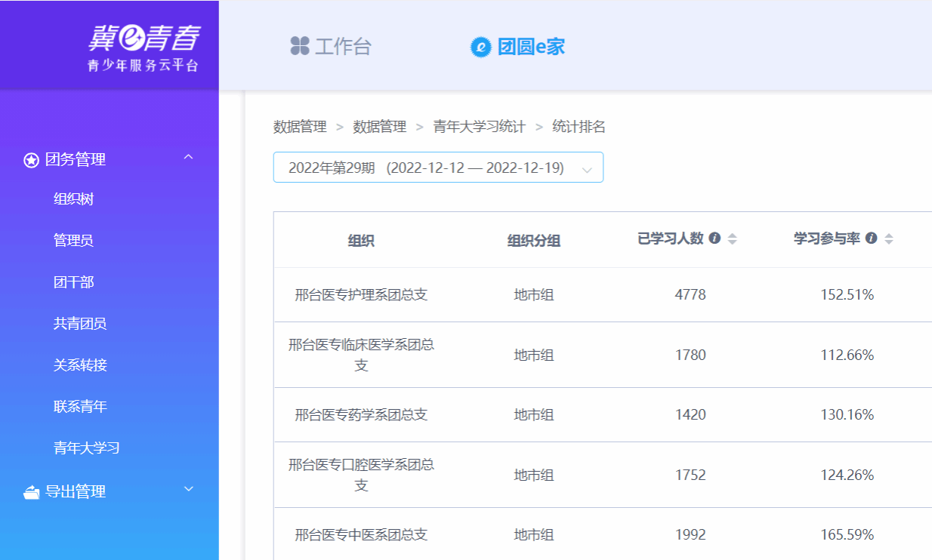Collapse the 团务管理 menu chevron
932x560 pixels.
[189, 157]
